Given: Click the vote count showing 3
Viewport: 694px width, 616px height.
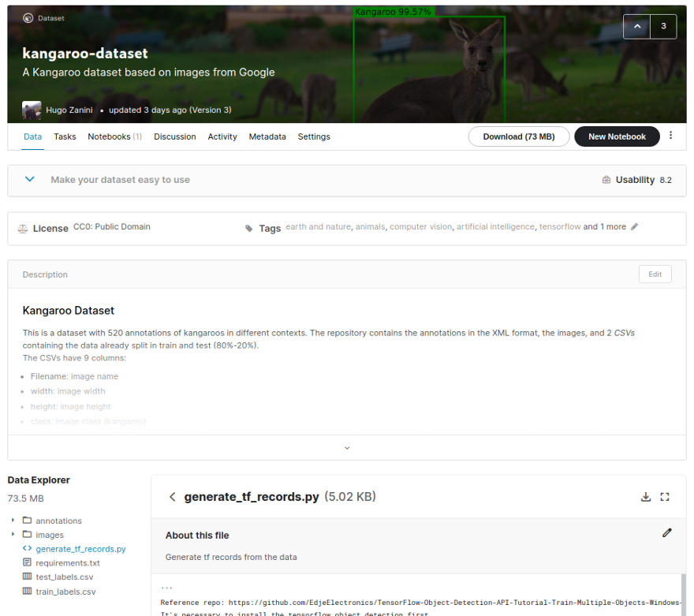Looking at the screenshot, I should (663, 26).
